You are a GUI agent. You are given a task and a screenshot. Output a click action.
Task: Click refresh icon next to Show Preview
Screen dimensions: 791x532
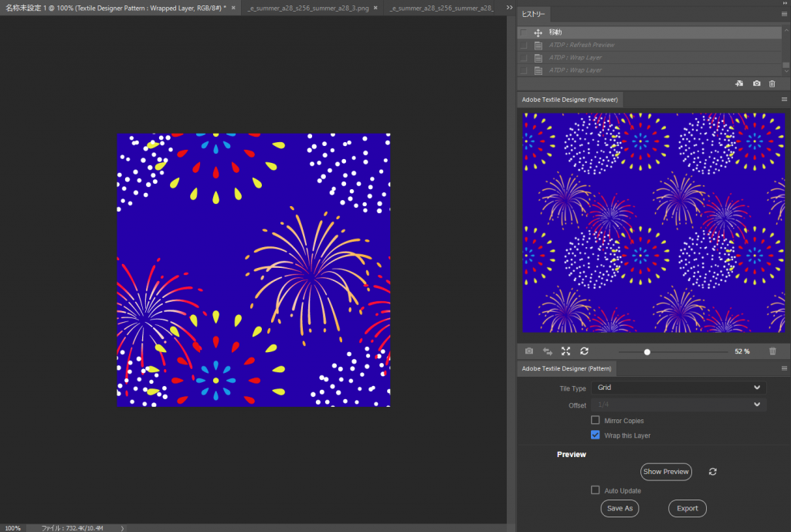(x=712, y=471)
